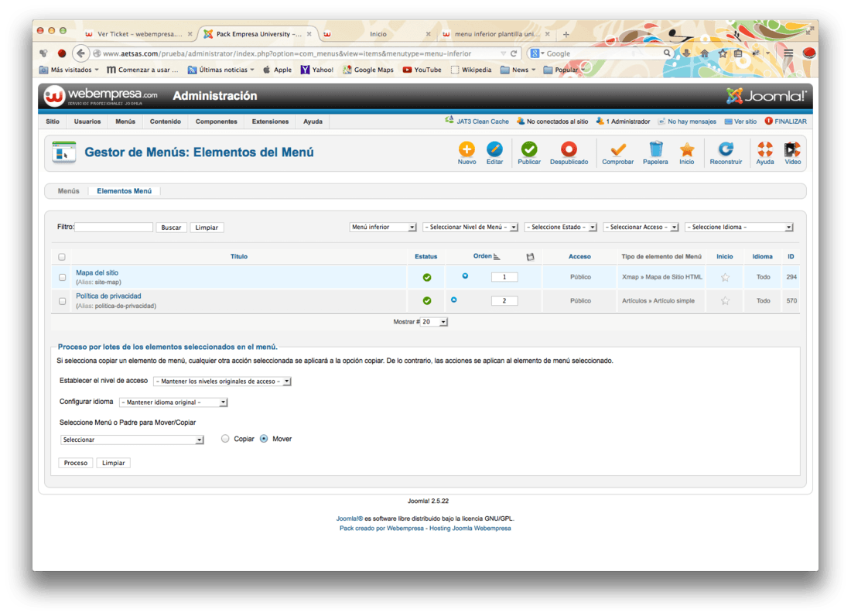Click the save order icon in header
The height and width of the screenshot is (616, 851).
(530, 257)
